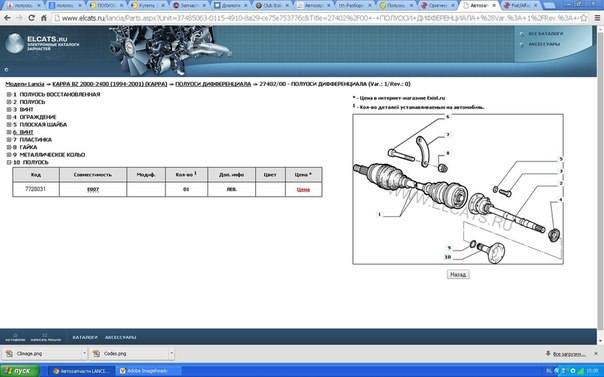Viewport: 604px width, 377px height.
Task: Bookmark page with star icon
Action: 584,18
